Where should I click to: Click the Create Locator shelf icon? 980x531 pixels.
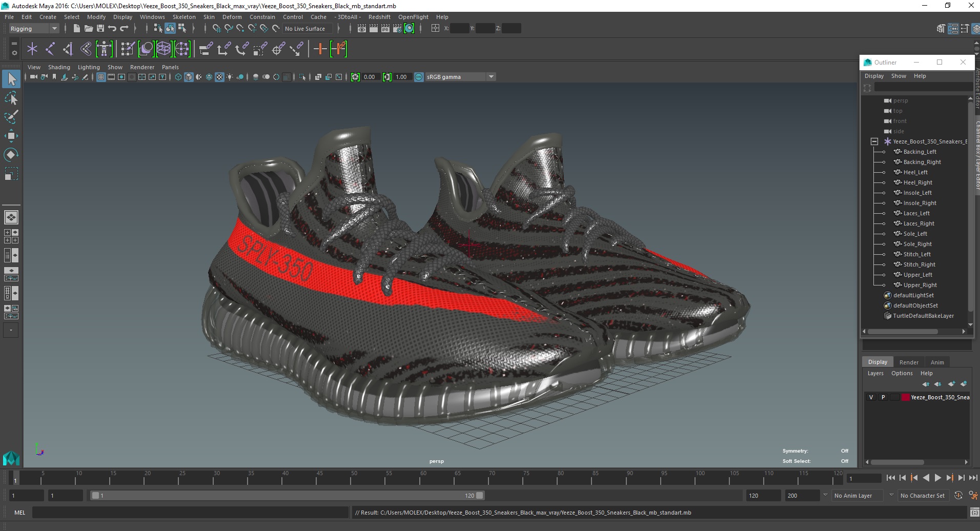coord(32,49)
